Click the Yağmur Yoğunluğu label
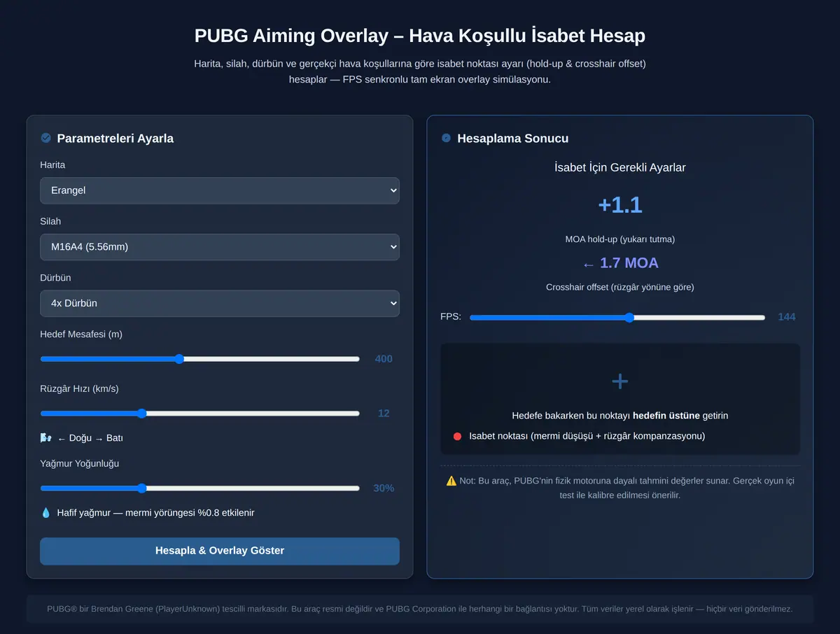This screenshot has width=840, height=634. click(80, 464)
